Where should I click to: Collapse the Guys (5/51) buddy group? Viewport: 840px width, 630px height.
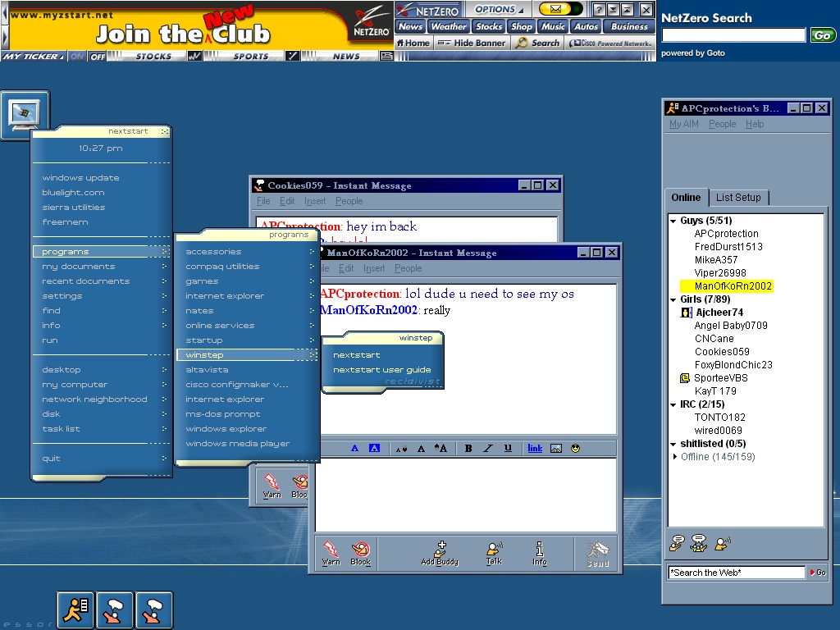click(x=673, y=221)
